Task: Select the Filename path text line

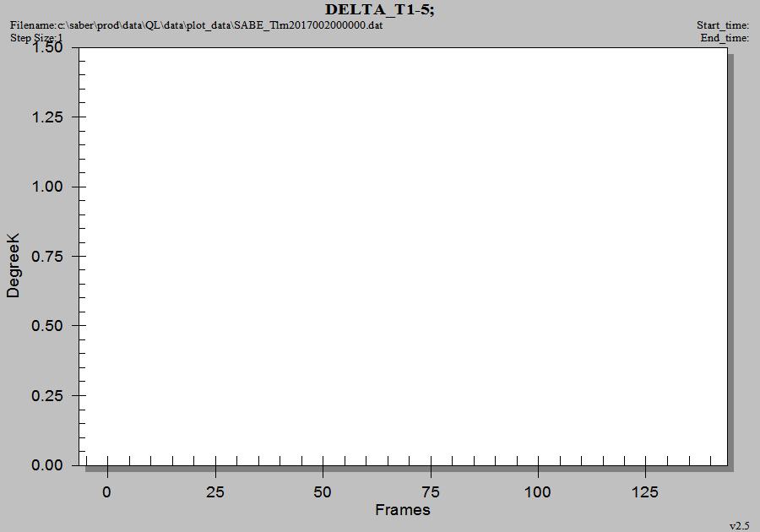Action: point(196,25)
